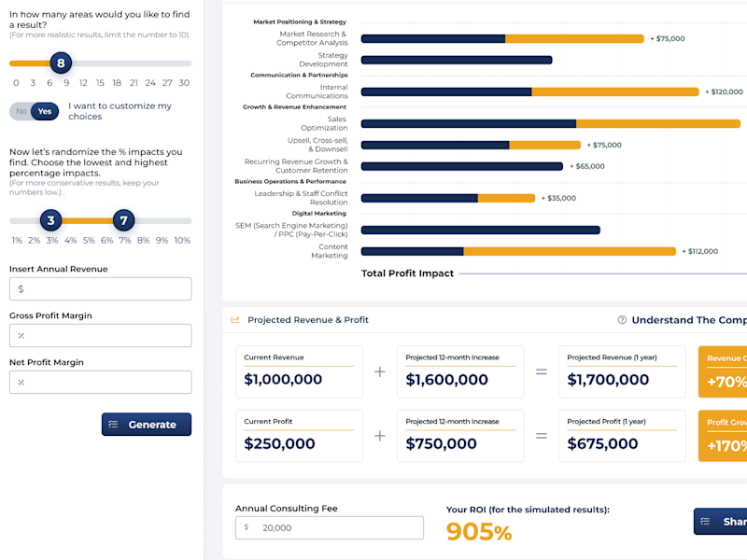
Task: Click the Upsell, Cross-sell & Downsell bar
Action: 471,145
